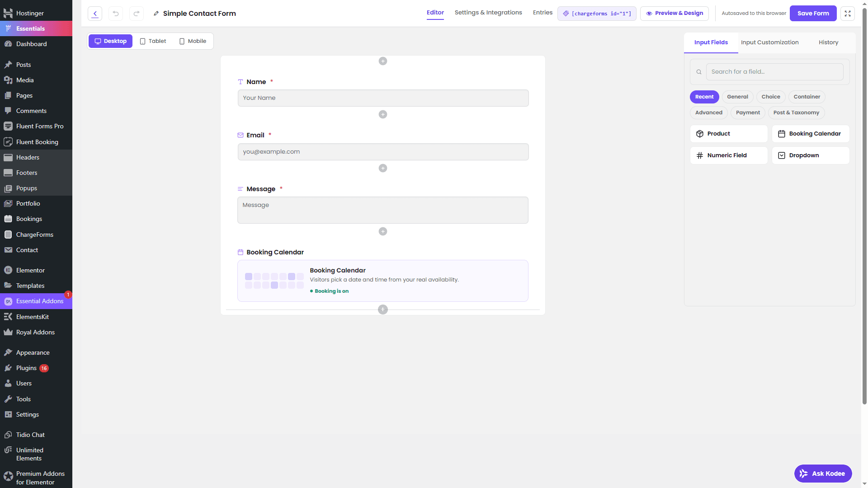The height and width of the screenshot is (488, 868).
Task: Filter fields by General category
Action: [x=737, y=97]
